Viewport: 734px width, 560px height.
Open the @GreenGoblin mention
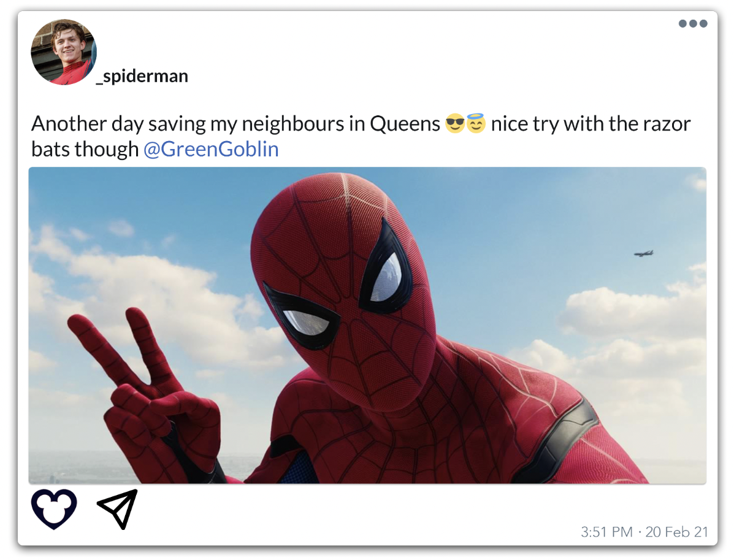pos(211,150)
